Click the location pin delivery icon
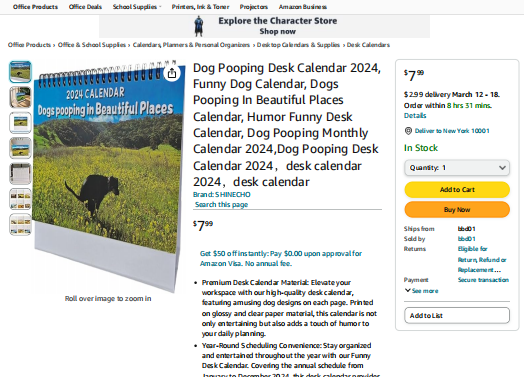The image size is (524, 377). 408,131
